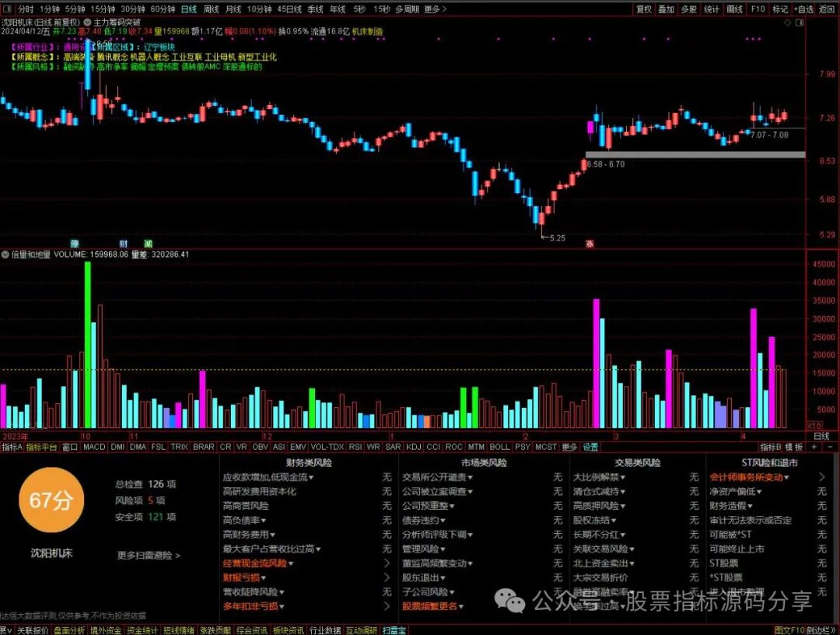Image resolution: width=840 pixels, height=635 pixels.
Task: Open the 资金统计 bottom tab
Action: [x=142, y=630]
